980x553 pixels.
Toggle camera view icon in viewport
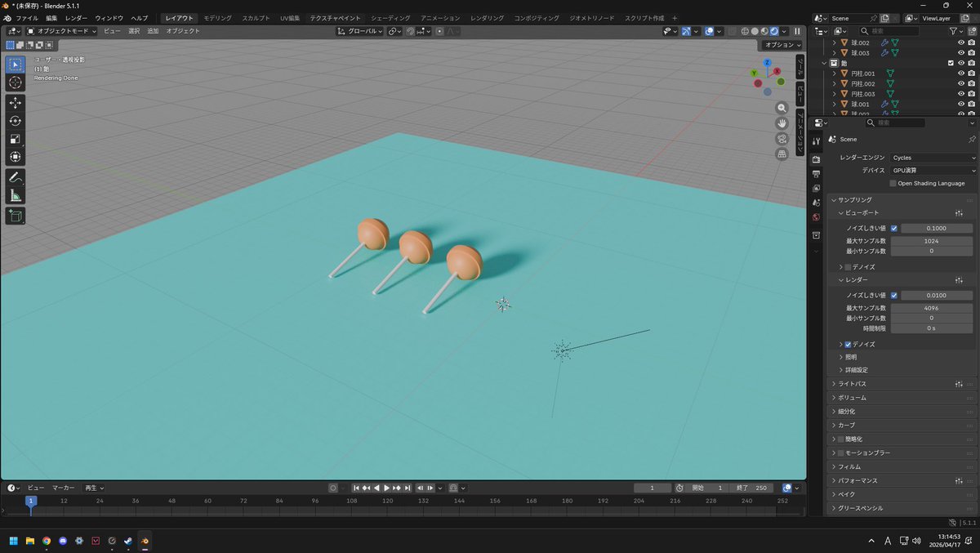coord(782,138)
